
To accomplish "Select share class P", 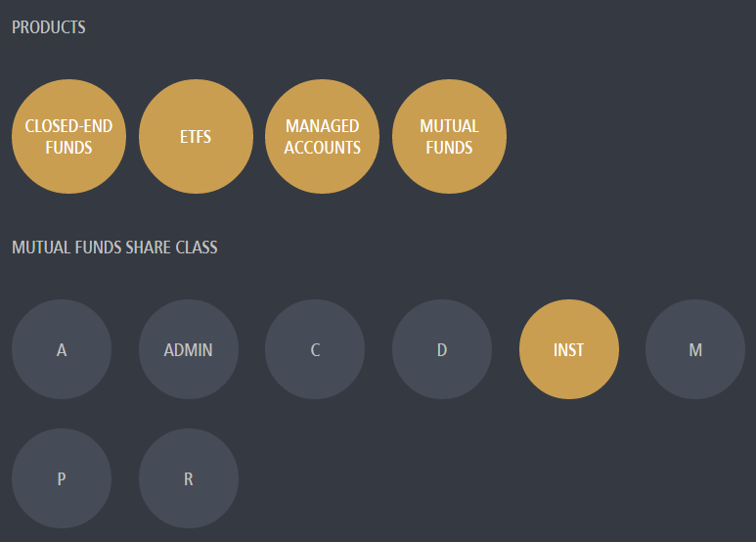I will (x=62, y=478).
